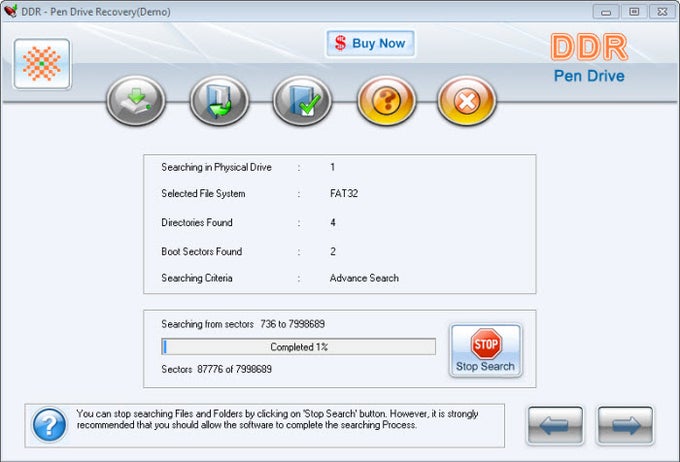Image resolution: width=680 pixels, height=462 pixels.
Task: Click the orange snowflake logo icon
Action: 42,64
